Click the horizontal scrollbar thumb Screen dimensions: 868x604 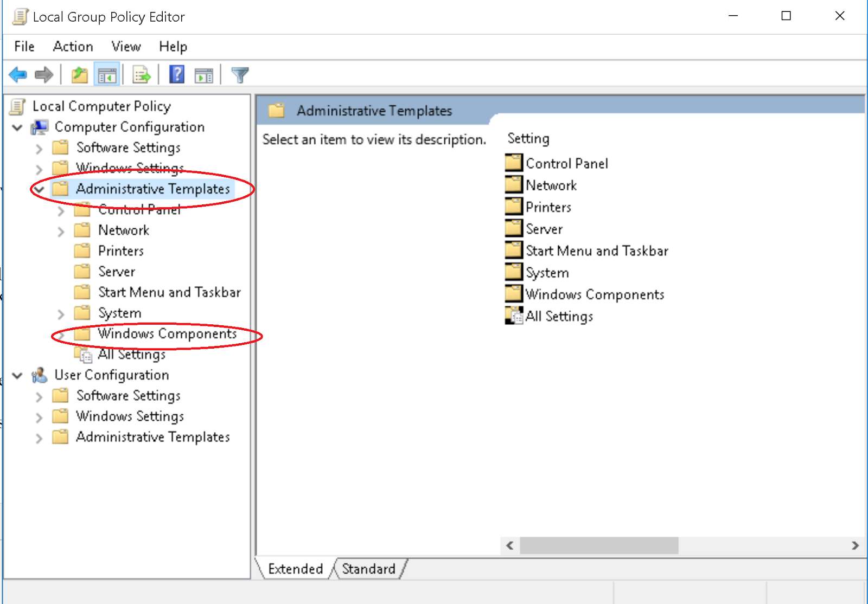(x=599, y=545)
